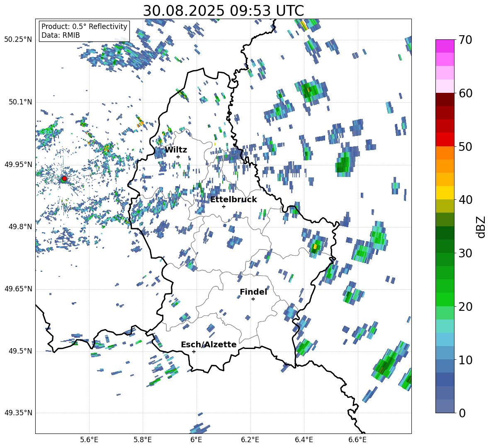Click the 30 tick label on colorbar

465,253
